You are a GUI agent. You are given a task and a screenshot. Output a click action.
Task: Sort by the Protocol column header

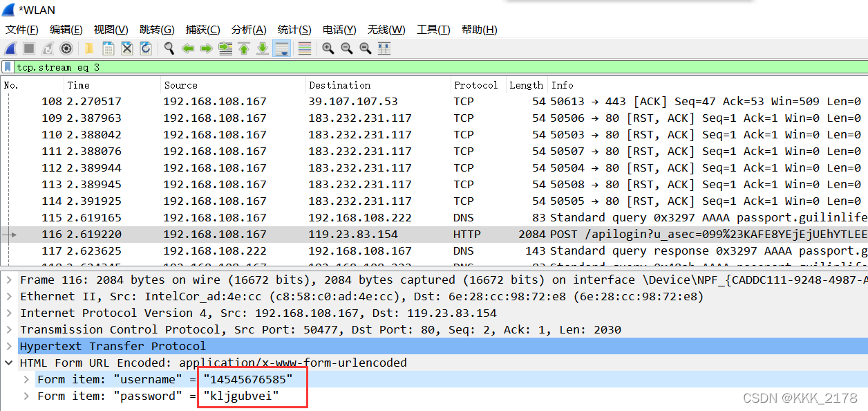[478, 85]
